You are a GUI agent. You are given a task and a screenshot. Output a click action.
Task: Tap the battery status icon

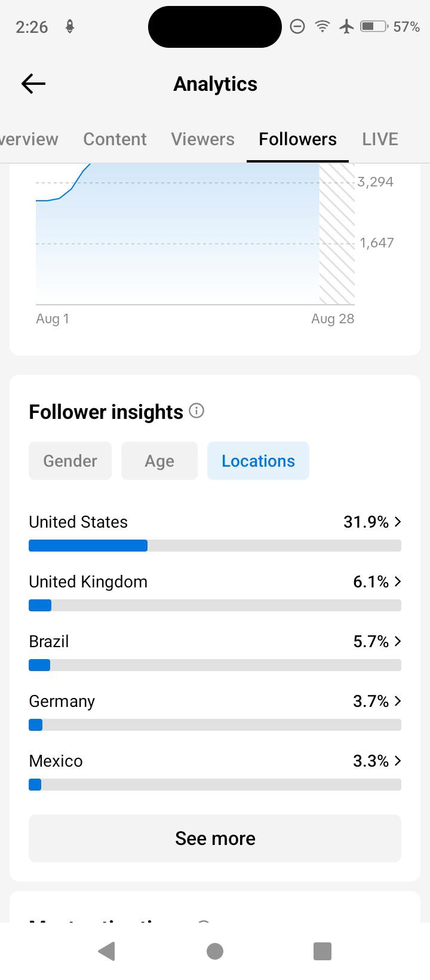tap(374, 26)
